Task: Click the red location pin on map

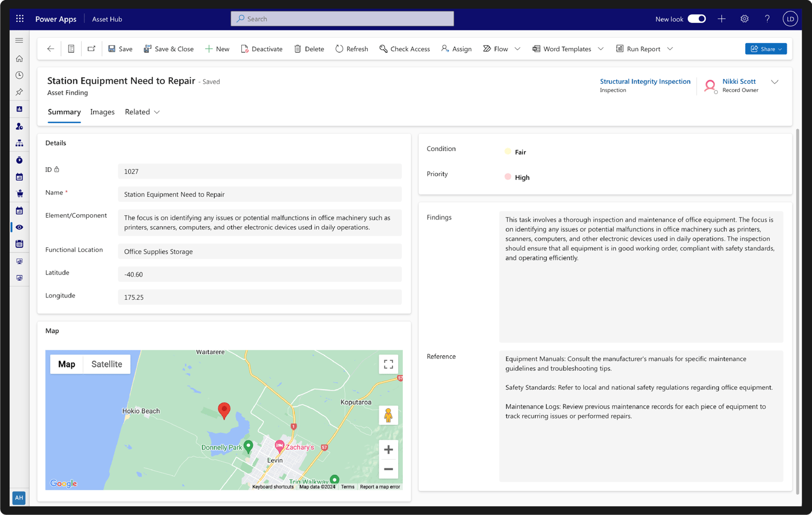Action: click(x=224, y=411)
